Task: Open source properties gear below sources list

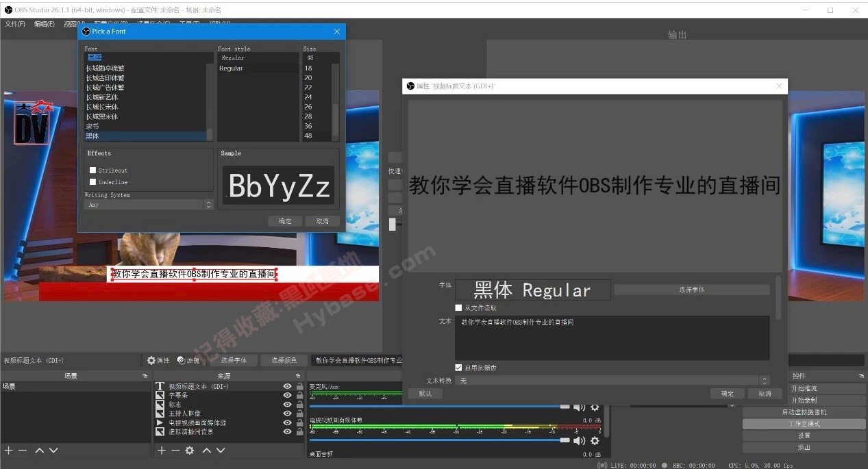Action: pos(190,450)
